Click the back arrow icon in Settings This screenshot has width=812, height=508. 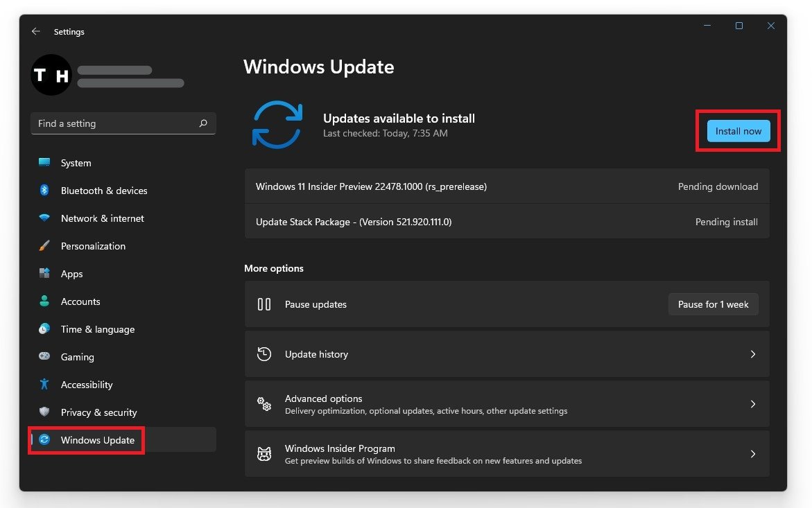[x=36, y=32]
